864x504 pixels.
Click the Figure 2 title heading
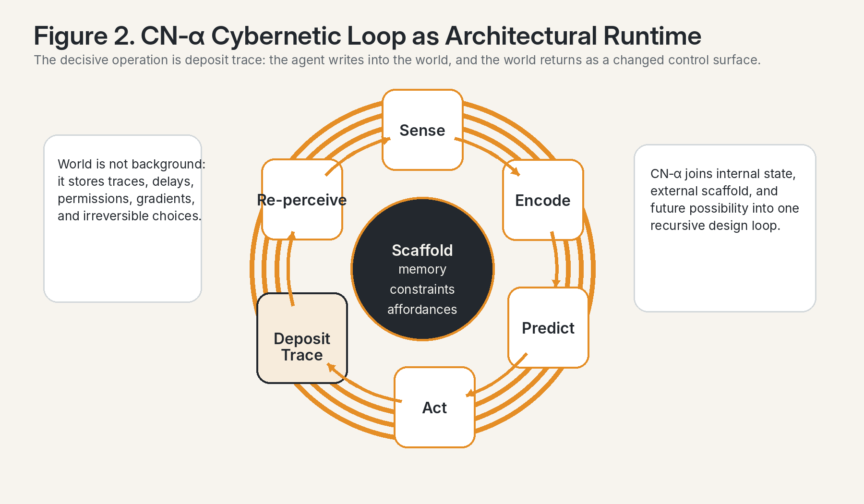click(x=367, y=36)
